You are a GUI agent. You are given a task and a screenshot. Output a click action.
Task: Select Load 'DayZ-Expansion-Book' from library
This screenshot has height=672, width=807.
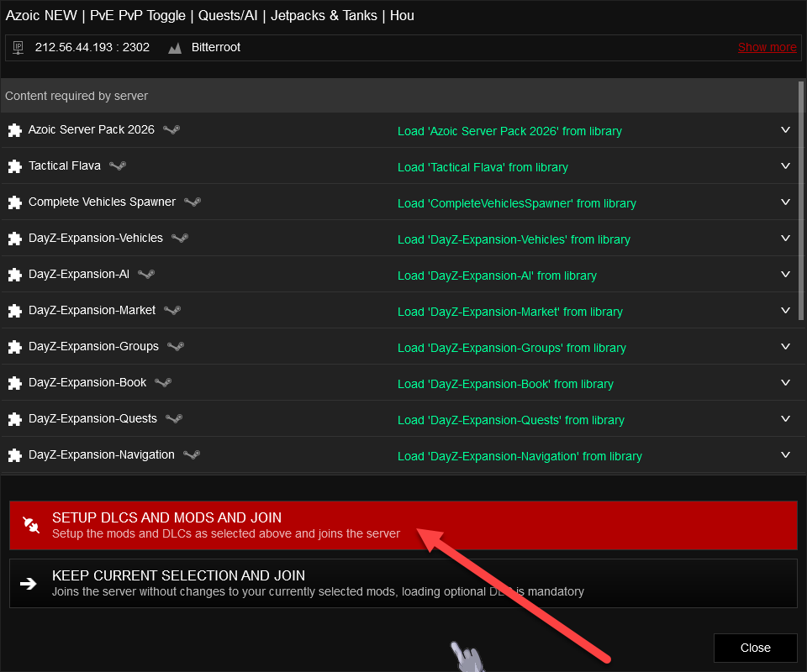point(505,384)
